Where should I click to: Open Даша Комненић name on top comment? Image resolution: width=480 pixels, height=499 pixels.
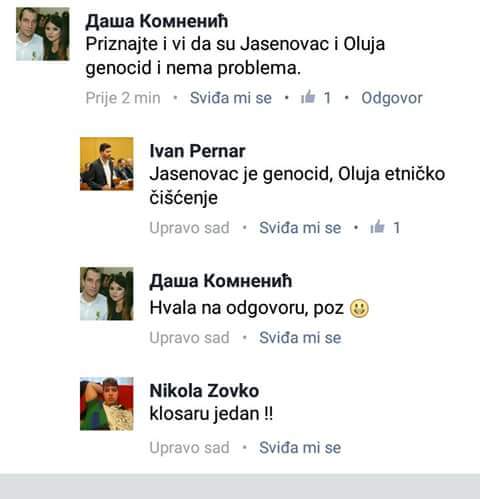pos(157,21)
